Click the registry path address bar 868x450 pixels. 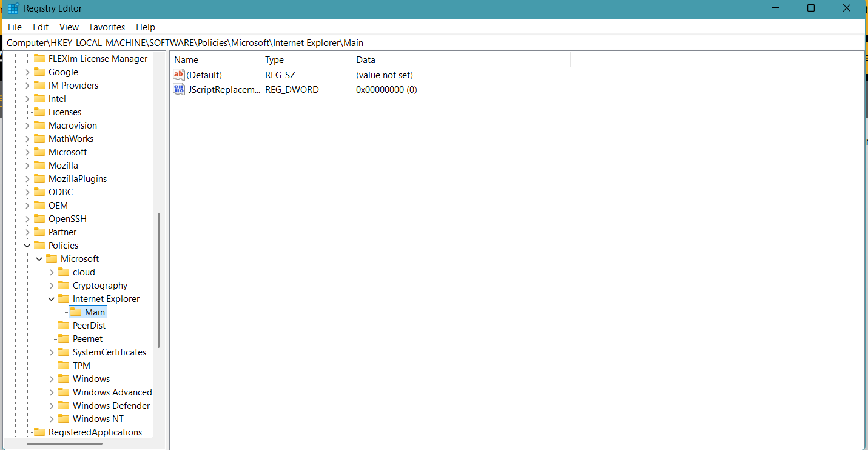[434, 42]
